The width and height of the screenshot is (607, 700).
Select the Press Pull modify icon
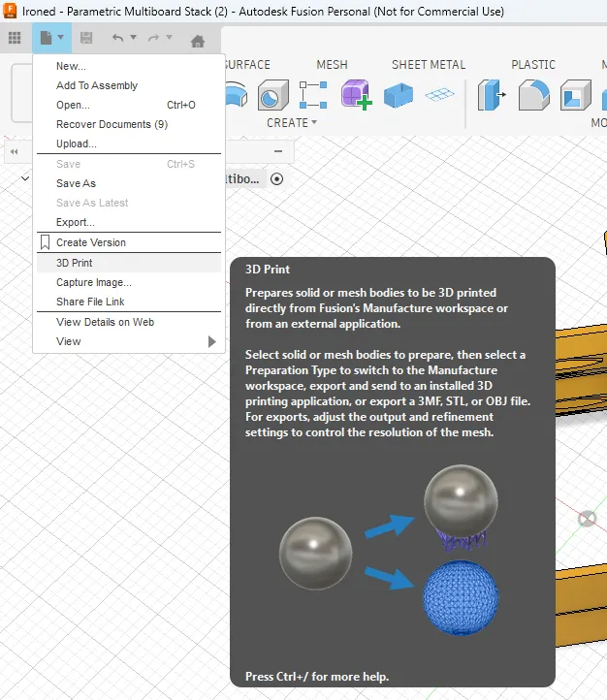tap(492, 95)
